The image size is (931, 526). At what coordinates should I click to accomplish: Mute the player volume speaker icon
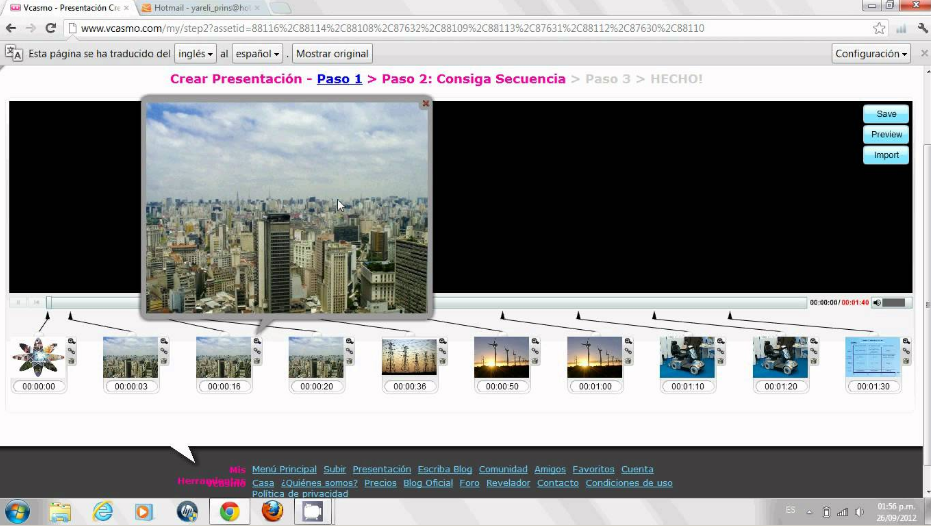pos(877,302)
